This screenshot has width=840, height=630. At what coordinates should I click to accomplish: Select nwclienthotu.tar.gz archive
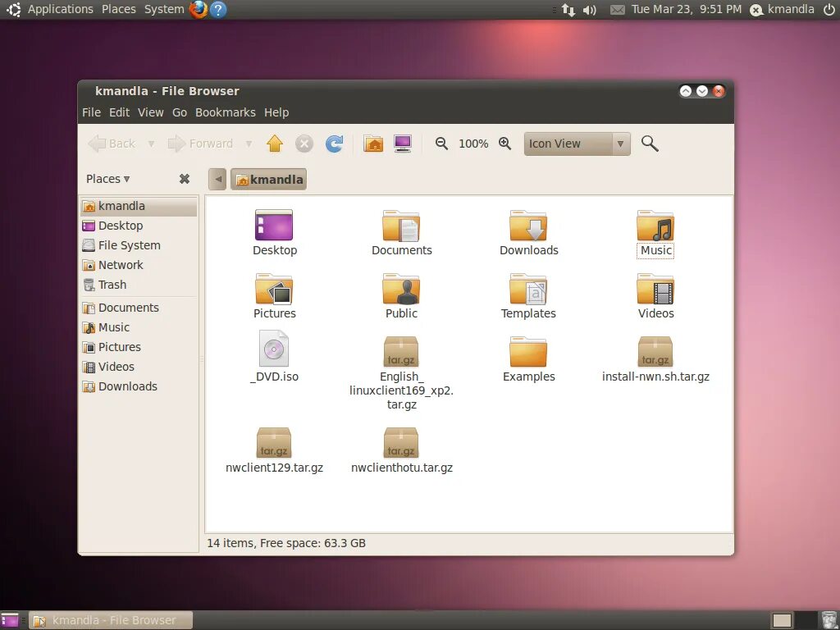coord(401,442)
